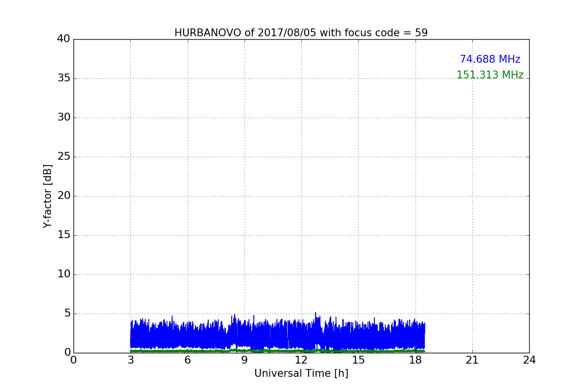Viewport: 588px width, 392px height.
Task: Click x-axis tick label 6
Action: 188,360
